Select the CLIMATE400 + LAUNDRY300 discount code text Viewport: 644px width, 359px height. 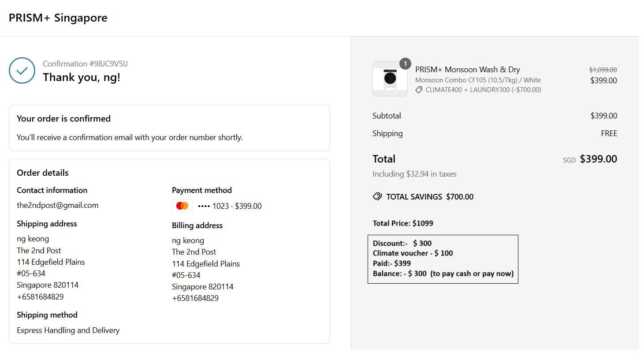[484, 90]
